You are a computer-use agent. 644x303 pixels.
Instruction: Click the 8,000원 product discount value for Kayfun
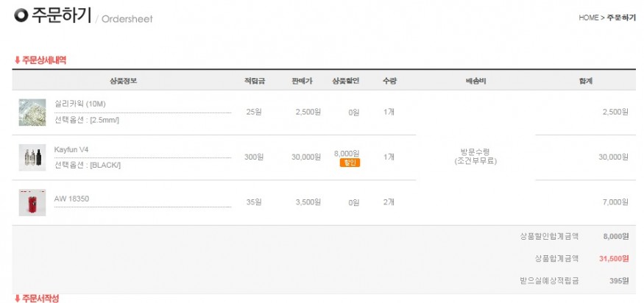347,154
